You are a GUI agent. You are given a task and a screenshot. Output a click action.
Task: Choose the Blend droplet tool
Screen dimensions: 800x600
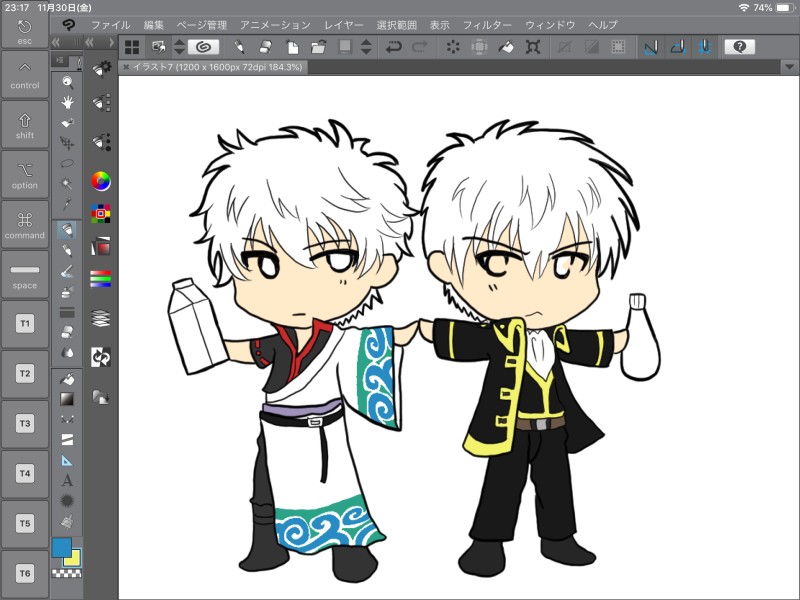pos(67,353)
